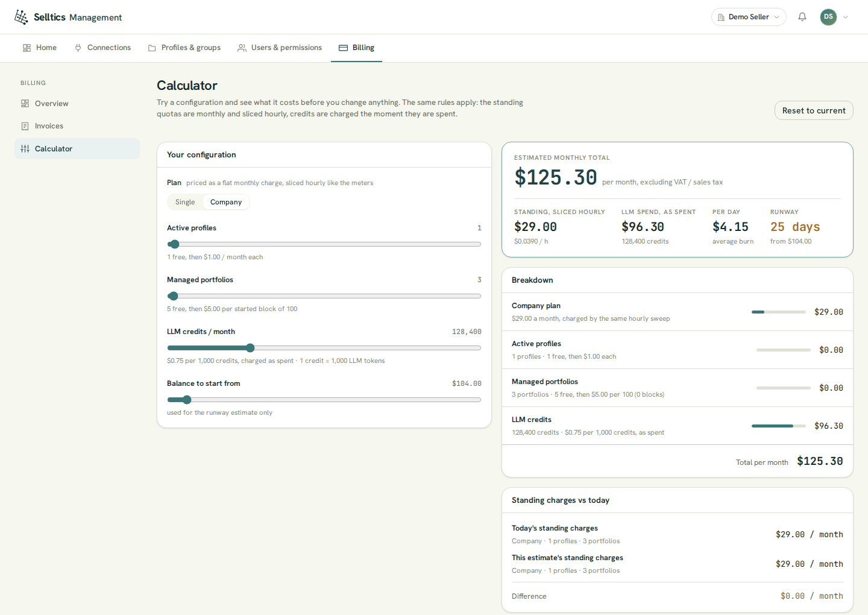
Task: Click the $125.30 estimated monthly total
Action: pos(556,177)
